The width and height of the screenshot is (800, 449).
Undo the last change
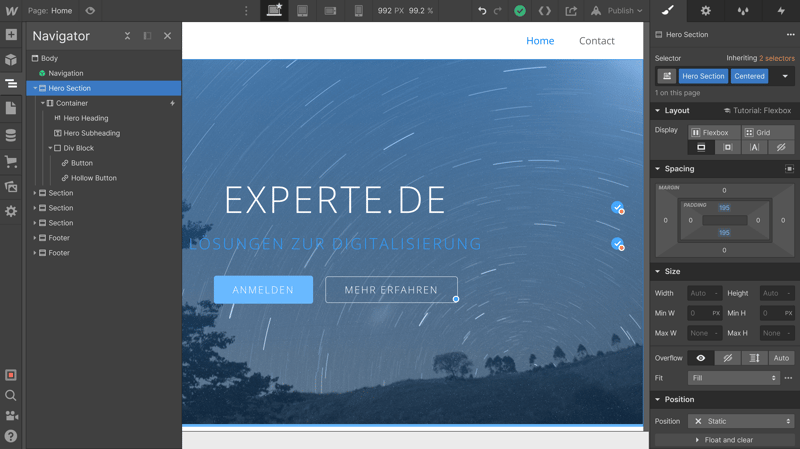pos(482,11)
